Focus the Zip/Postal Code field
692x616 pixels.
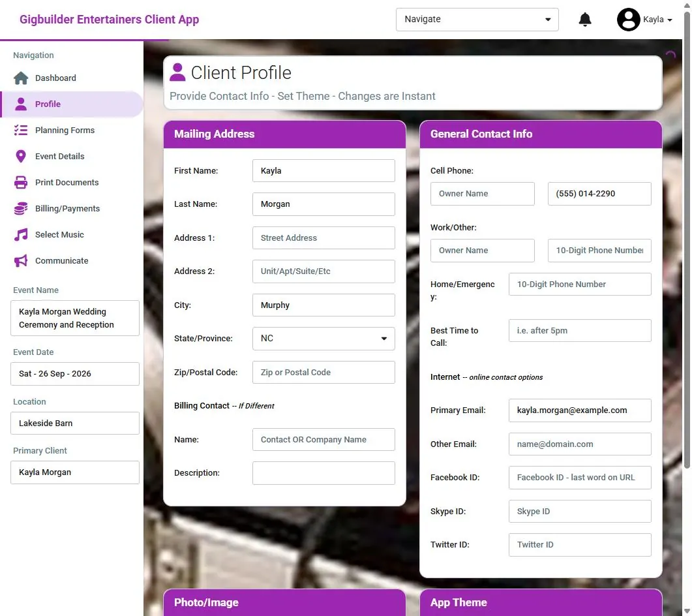(323, 372)
